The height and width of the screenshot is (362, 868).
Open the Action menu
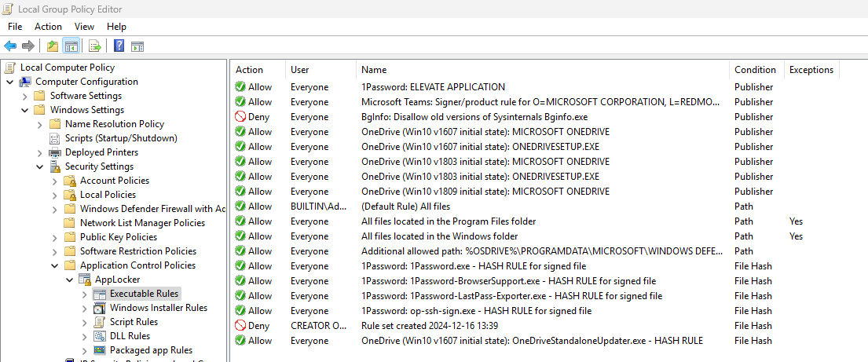pos(48,27)
